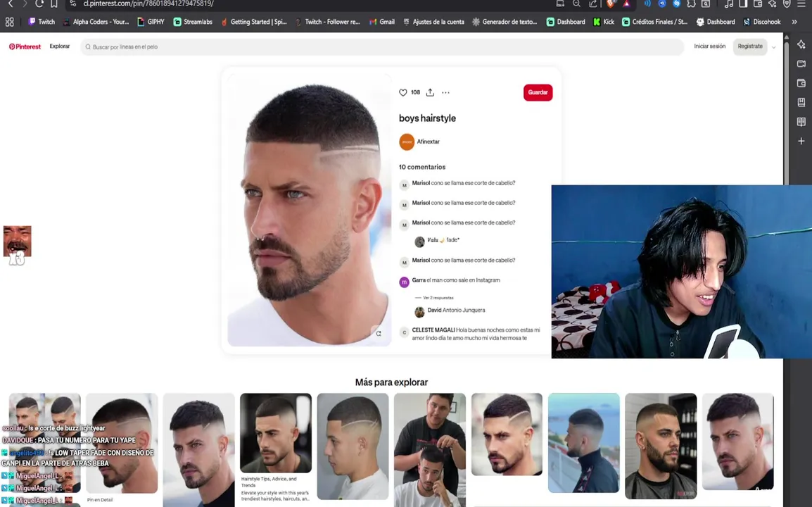Click 'CELESTE MAGALI' commenter name
Viewport: 812px width, 507px height.
coord(433,330)
